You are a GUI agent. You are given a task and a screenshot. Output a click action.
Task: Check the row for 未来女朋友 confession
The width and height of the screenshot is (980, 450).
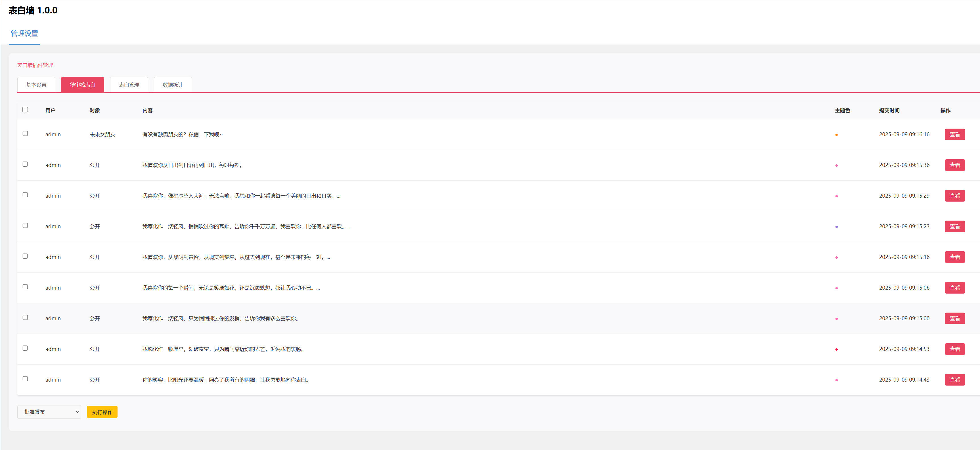click(25, 133)
